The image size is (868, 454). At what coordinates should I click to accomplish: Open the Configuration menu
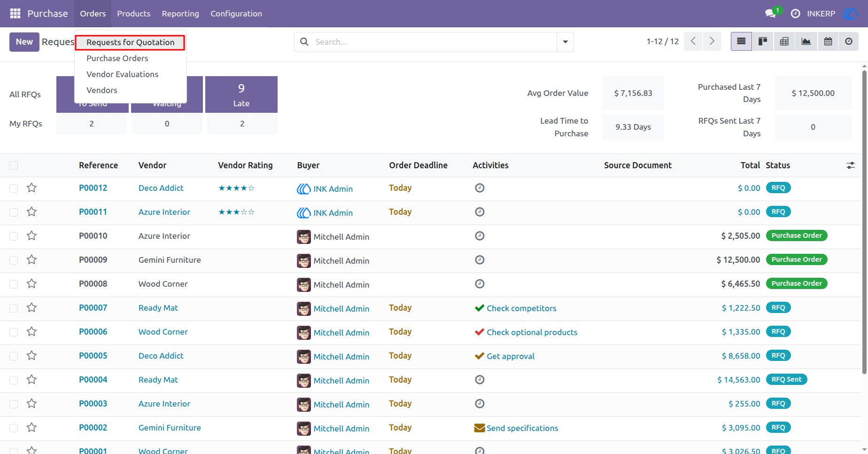(x=236, y=14)
